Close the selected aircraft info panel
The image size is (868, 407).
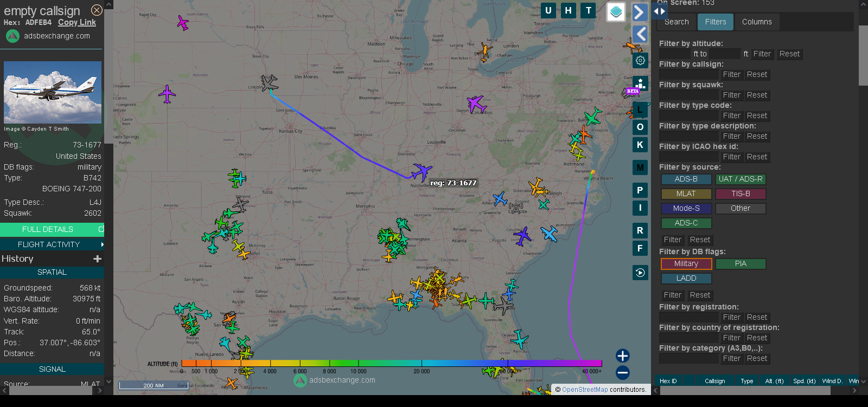[x=97, y=10]
